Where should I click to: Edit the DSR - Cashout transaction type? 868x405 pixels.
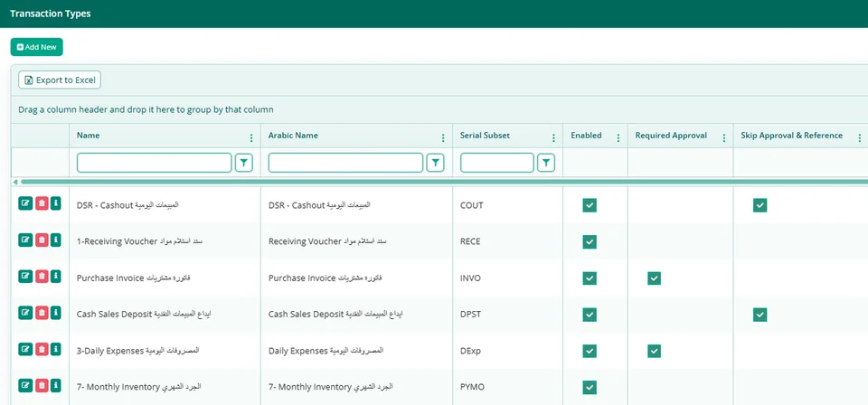coord(25,203)
